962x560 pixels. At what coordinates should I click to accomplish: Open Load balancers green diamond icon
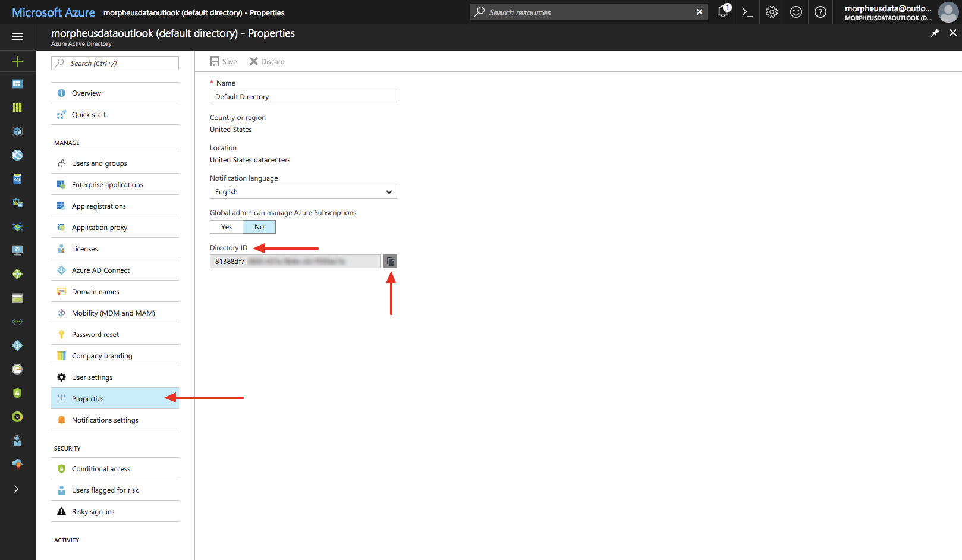17,274
